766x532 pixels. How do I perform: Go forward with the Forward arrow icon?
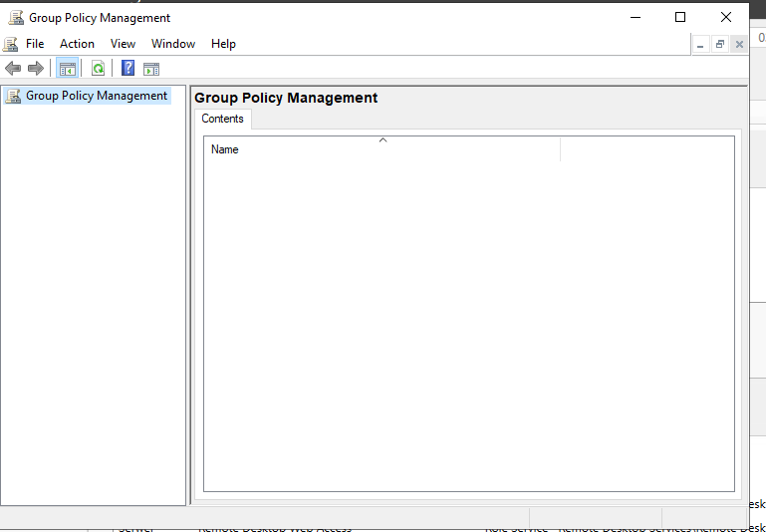click(x=36, y=69)
